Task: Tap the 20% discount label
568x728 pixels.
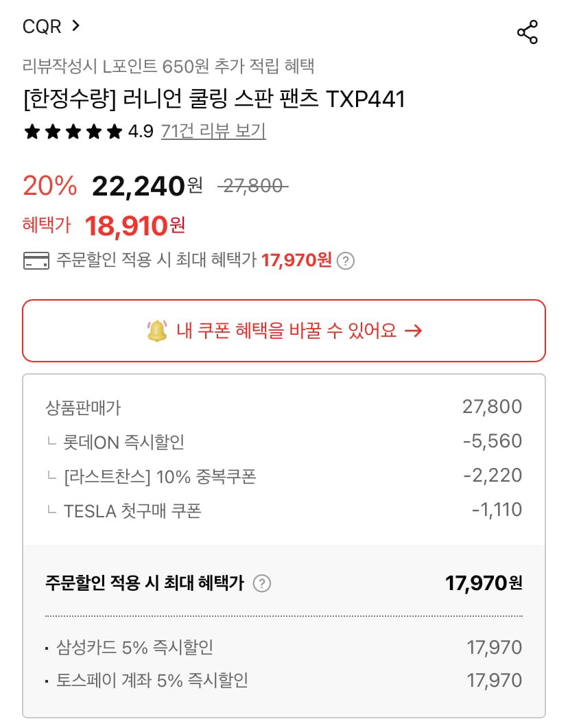Action: [x=49, y=185]
